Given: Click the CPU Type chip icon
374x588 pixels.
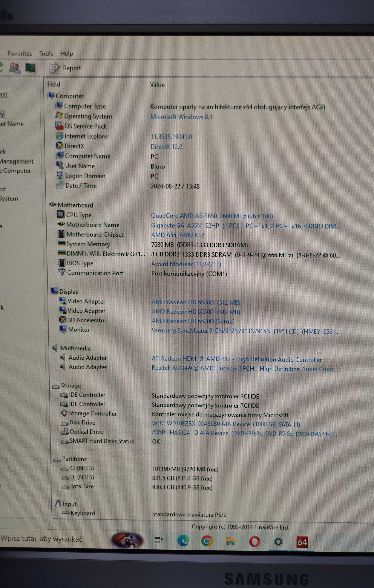Looking at the screenshot, I should click(60, 214).
